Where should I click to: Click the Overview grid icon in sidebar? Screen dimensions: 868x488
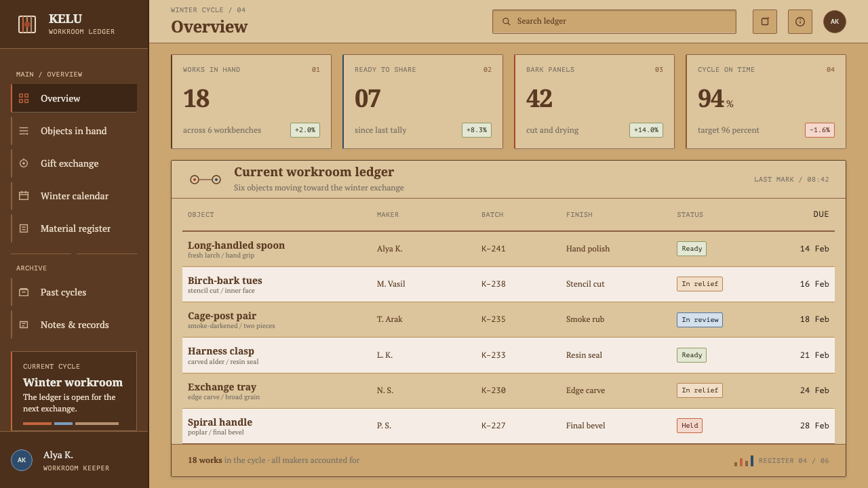pos(24,98)
